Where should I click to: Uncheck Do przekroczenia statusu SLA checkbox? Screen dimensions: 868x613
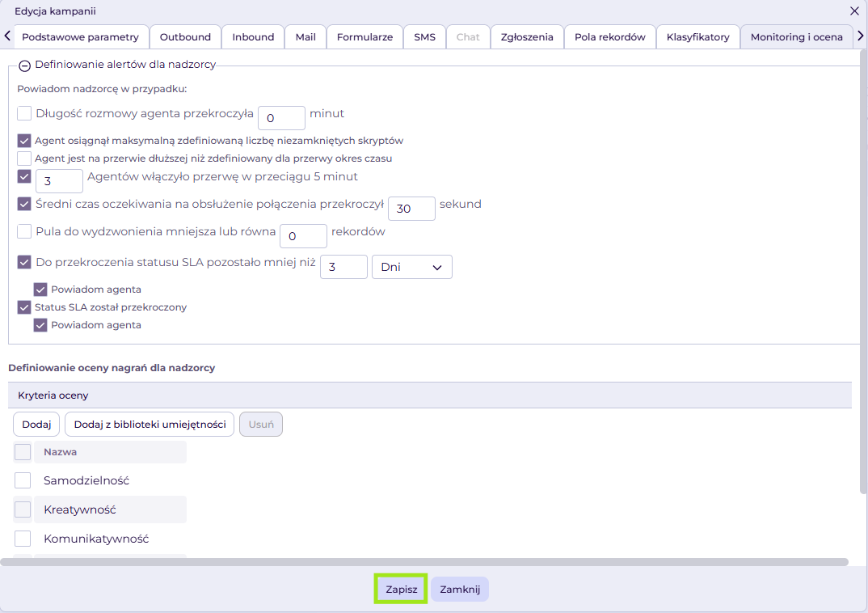pyautogui.click(x=24, y=262)
